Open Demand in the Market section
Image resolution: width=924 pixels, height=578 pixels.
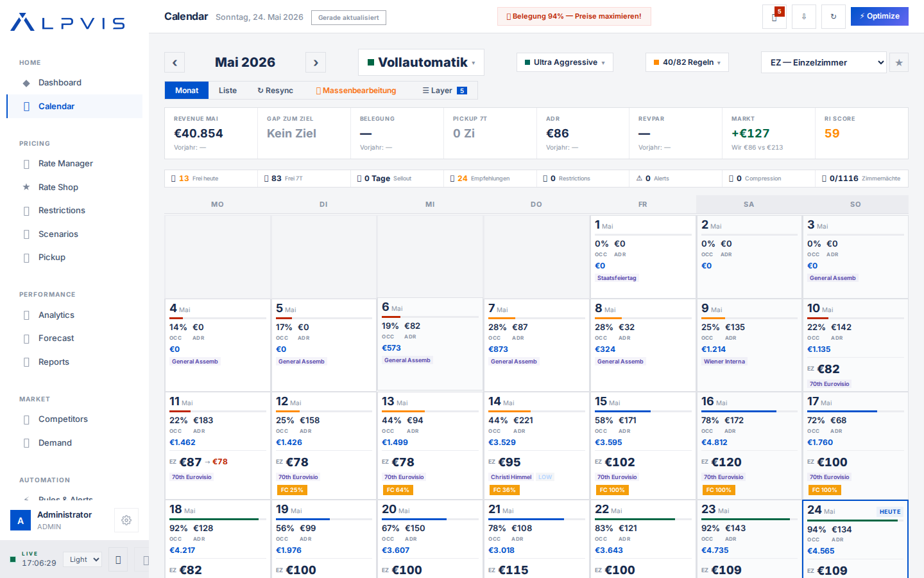[74, 443]
